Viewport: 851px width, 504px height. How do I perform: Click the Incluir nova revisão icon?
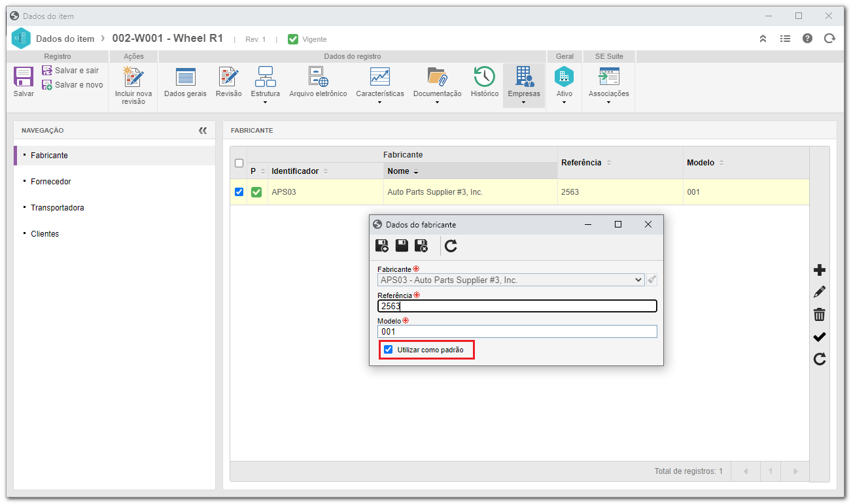(133, 86)
